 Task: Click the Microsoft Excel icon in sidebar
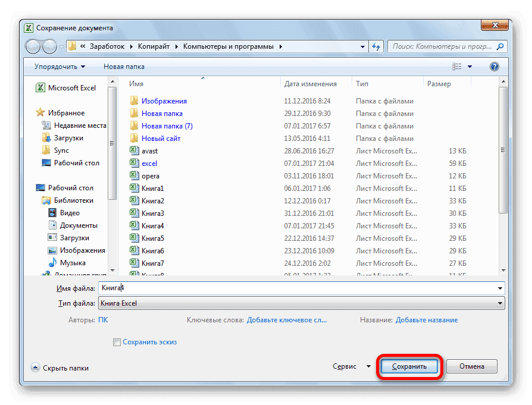pos(40,88)
